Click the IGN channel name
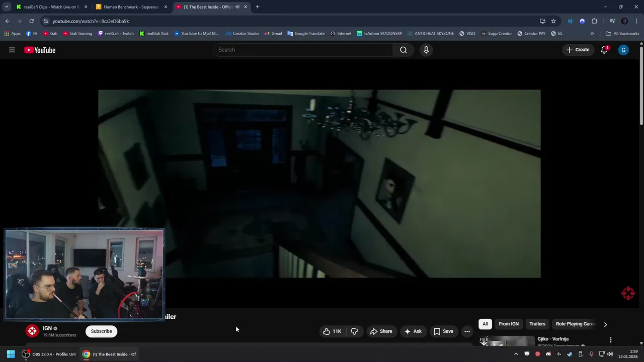This screenshot has width=644, height=362. 47,328
